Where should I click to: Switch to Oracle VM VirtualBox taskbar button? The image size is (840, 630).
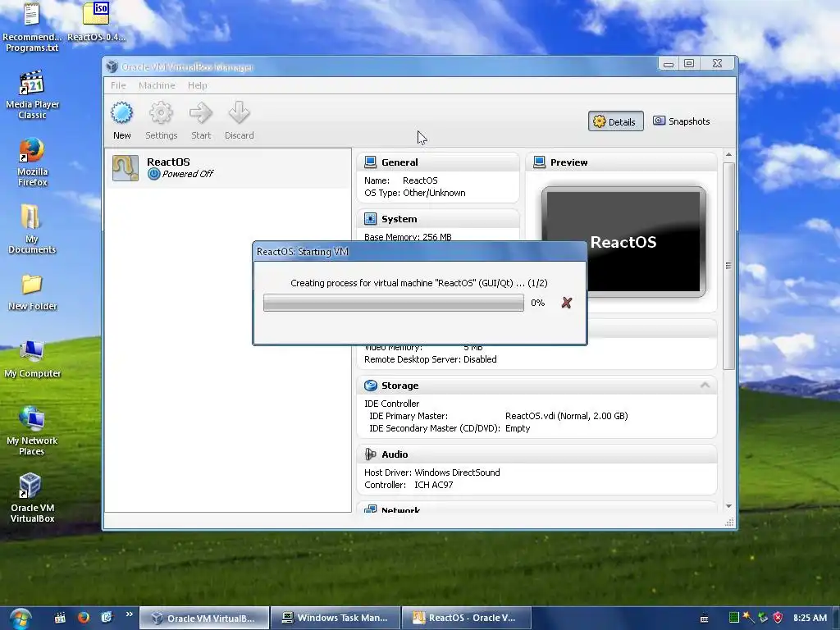point(204,618)
